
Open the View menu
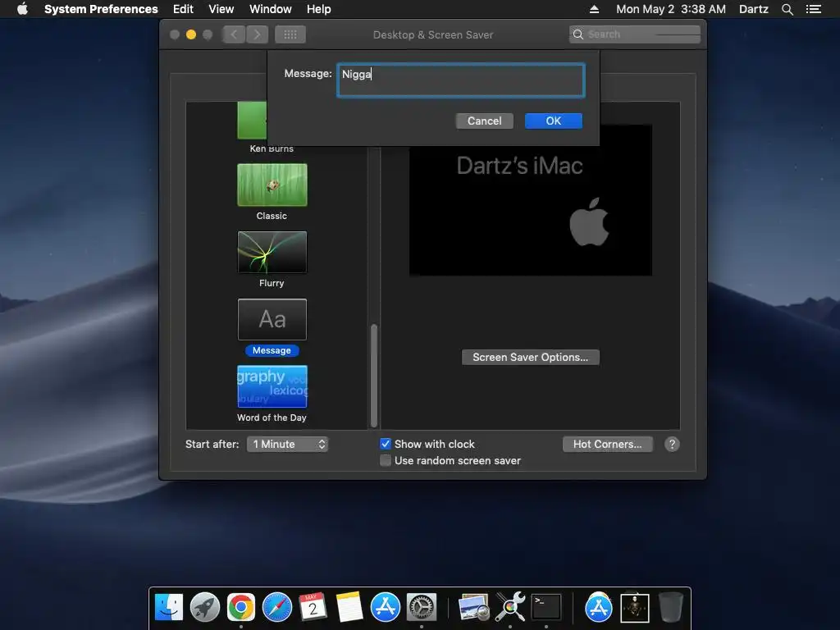pyautogui.click(x=221, y=9)
